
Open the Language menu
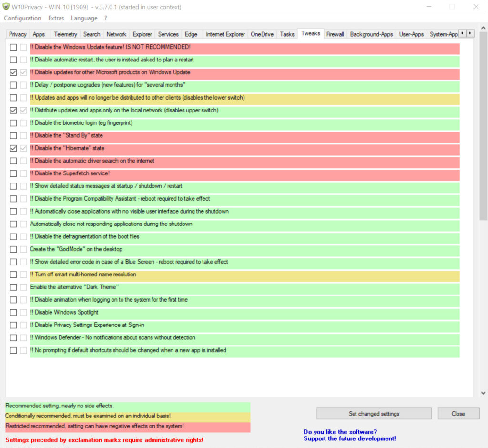pyautogui.click(x=84, y=18)
